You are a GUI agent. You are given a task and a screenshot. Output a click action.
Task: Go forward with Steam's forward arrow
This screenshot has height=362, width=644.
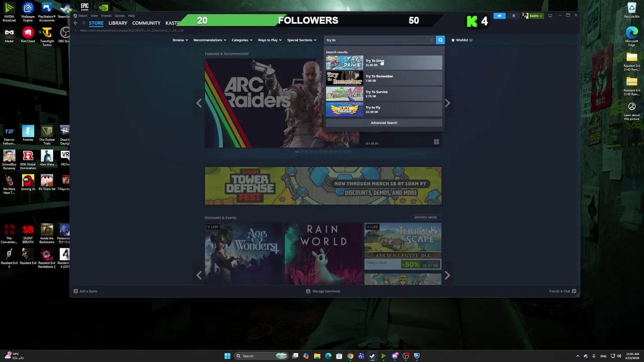tap(83, 23)
